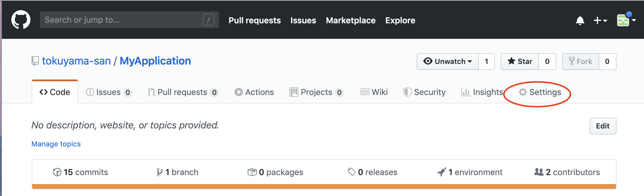
Task: Click the orange language color bar
Action: (324, 186)
